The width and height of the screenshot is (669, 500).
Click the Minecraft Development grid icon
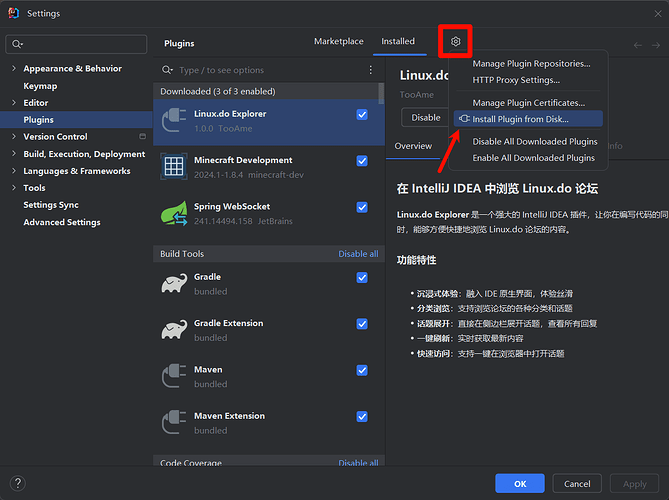click(x=174, y=166)
